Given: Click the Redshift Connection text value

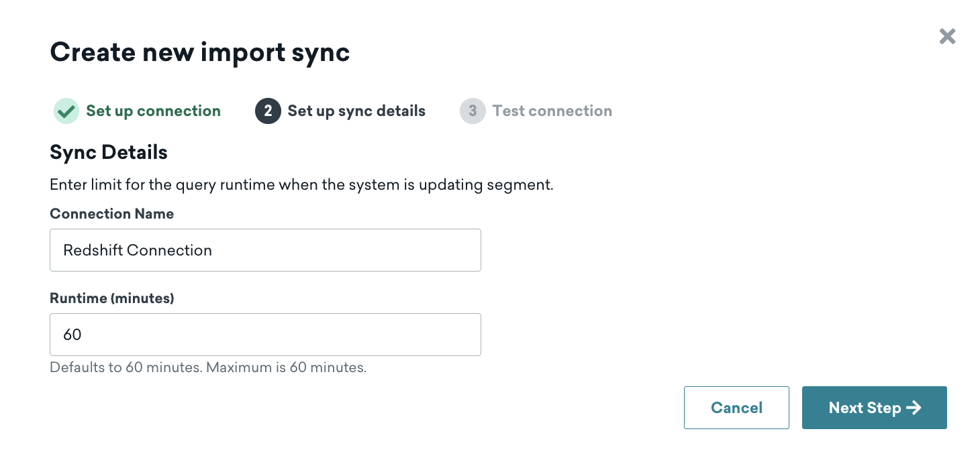Looking at the screenshot, I should pyautogui.click(x=138, y=250).
